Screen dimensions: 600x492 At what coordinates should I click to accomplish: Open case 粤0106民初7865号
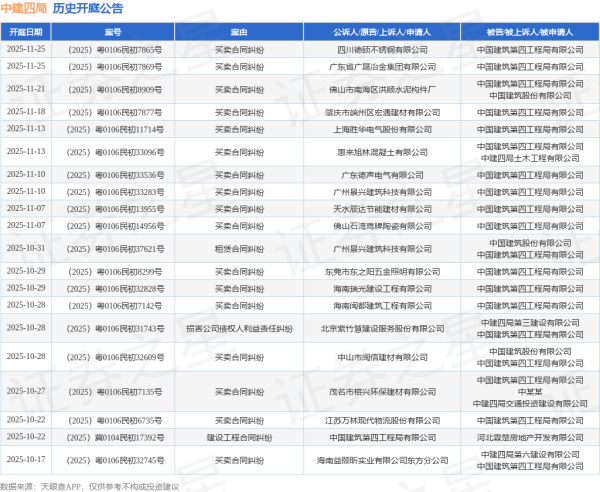click(x=112, y=48)
